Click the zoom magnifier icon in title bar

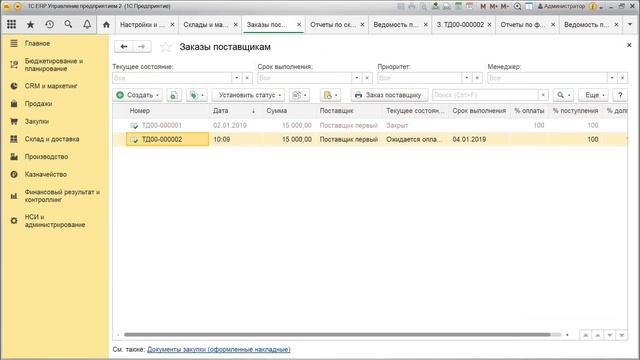[x=518, y=6]
